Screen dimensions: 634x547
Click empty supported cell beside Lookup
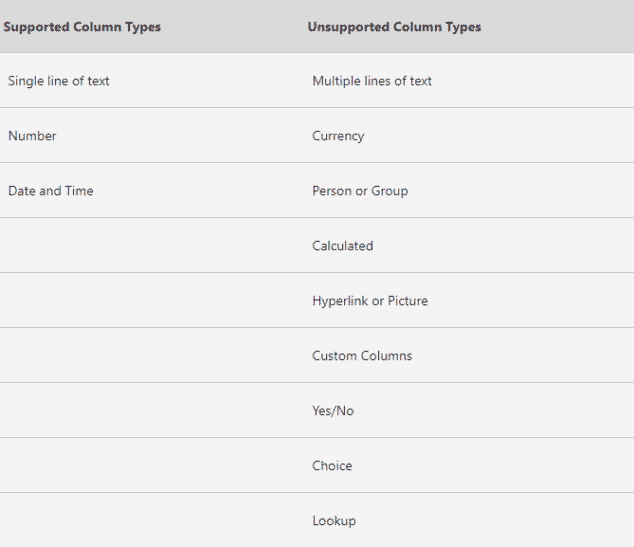click(152, 520)
